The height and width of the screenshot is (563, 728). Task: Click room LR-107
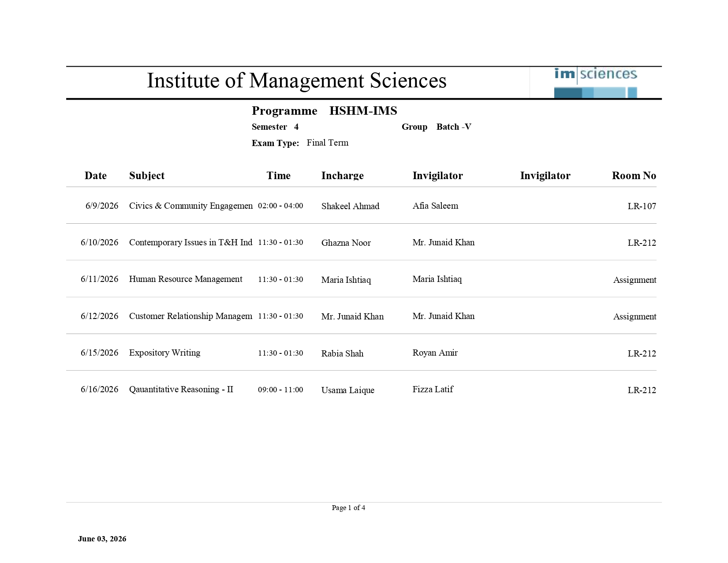pos(642,206)
